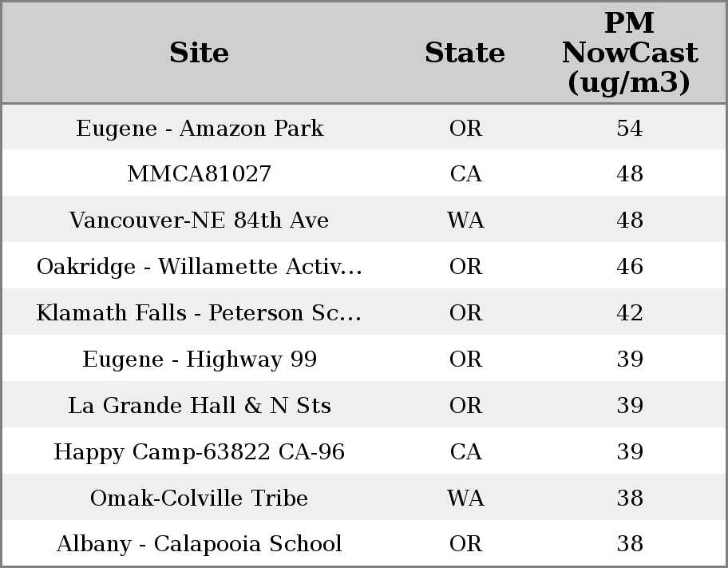
Task: Click the PM value for Albany - Calapooia School
Action: coord(629,544)
